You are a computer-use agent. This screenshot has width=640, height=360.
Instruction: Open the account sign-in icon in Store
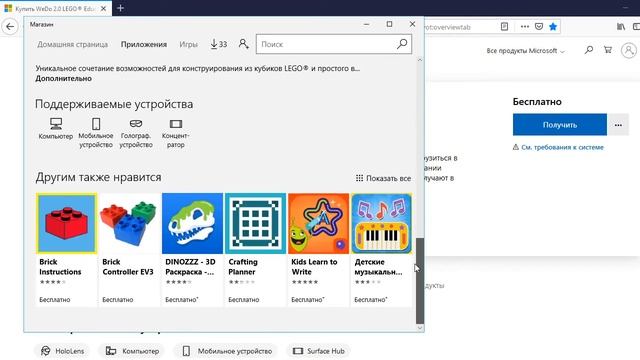[x=244, y=44]
